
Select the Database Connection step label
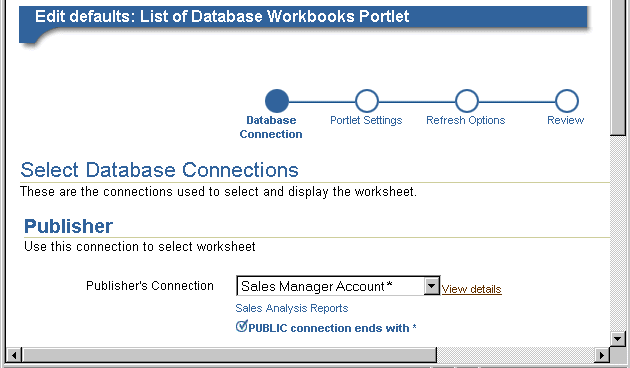click(271, 127)
